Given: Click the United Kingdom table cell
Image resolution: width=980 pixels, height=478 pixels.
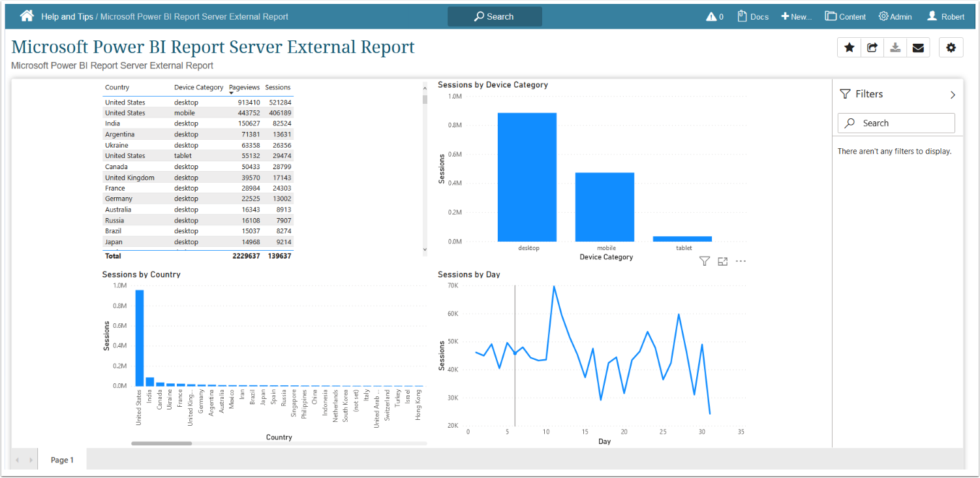Looking at the screenshot, I should coord(130,178).
